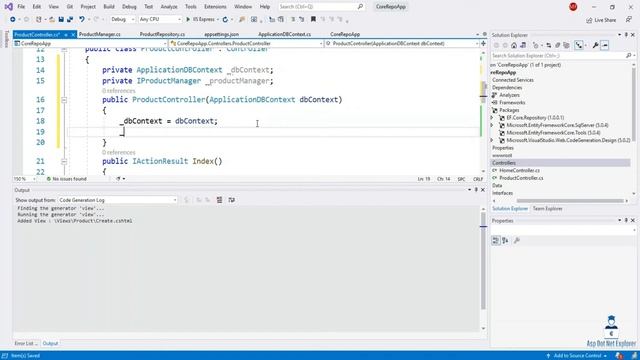Open the Debug configuration dropdown
640x360 pixels.
tap(122, 19)
